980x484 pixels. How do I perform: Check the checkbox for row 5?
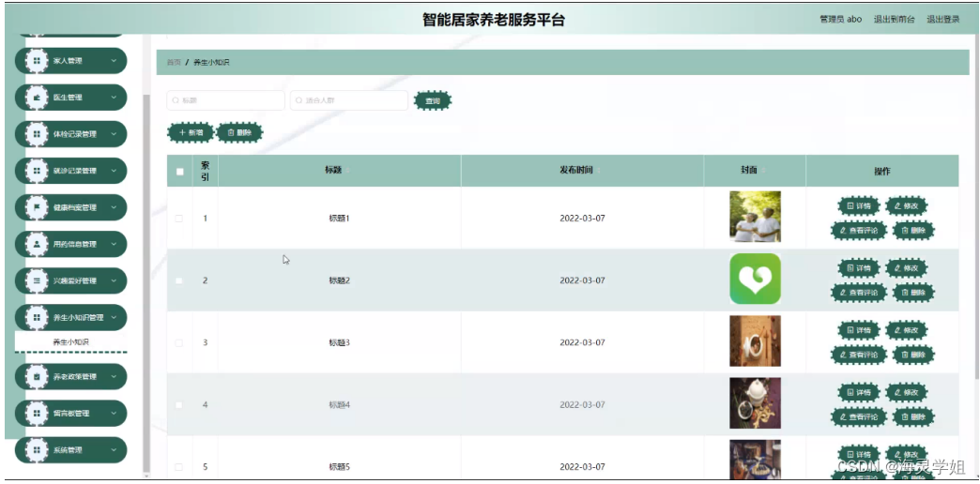pyautogui.click(x=179, y=467)
